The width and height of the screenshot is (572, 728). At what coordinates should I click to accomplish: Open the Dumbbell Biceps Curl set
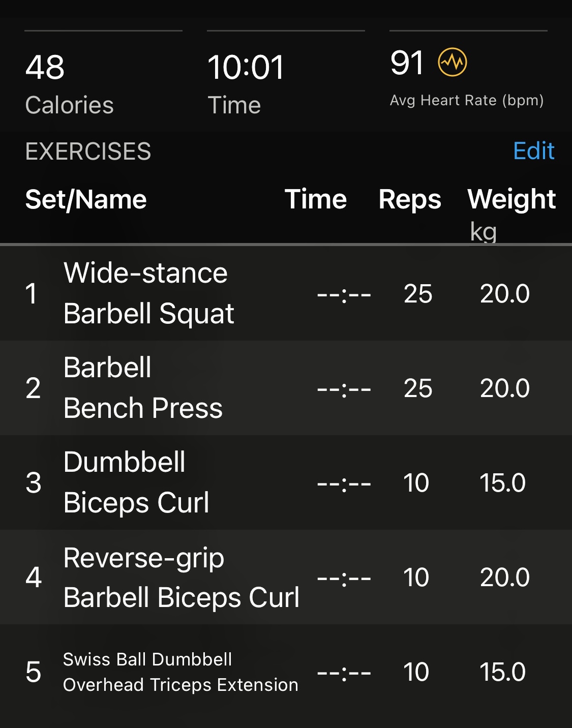click(136, 482)
